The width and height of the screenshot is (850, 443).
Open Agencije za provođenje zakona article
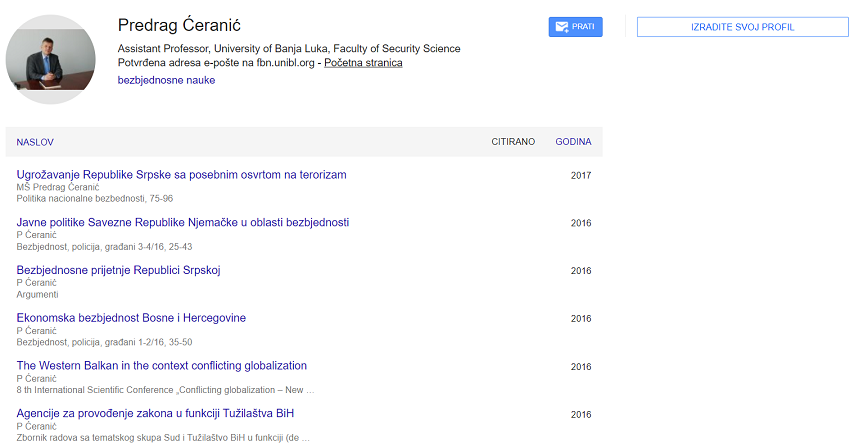(155, 413)
